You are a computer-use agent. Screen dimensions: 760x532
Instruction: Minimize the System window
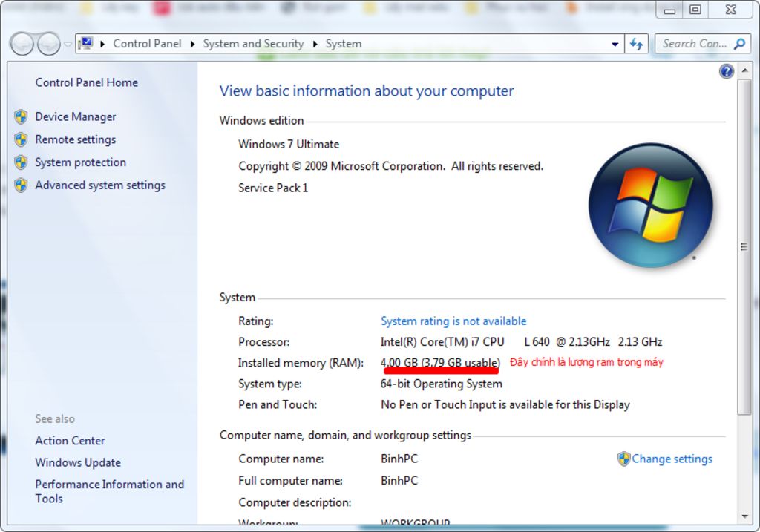(x=670, y=10)
